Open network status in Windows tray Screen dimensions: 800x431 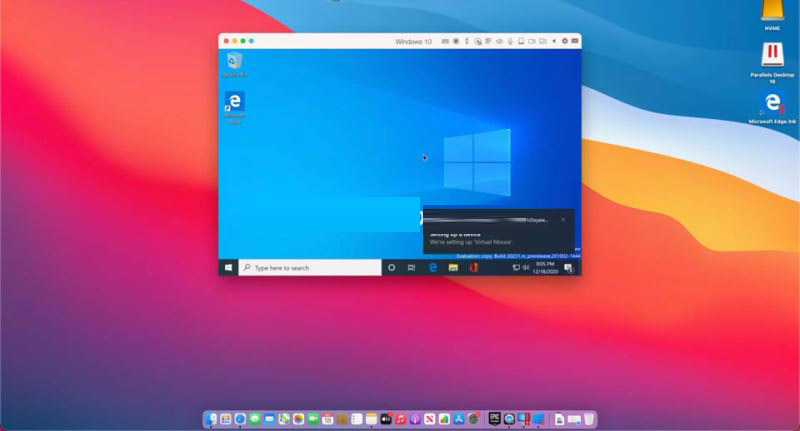[516, 268]
